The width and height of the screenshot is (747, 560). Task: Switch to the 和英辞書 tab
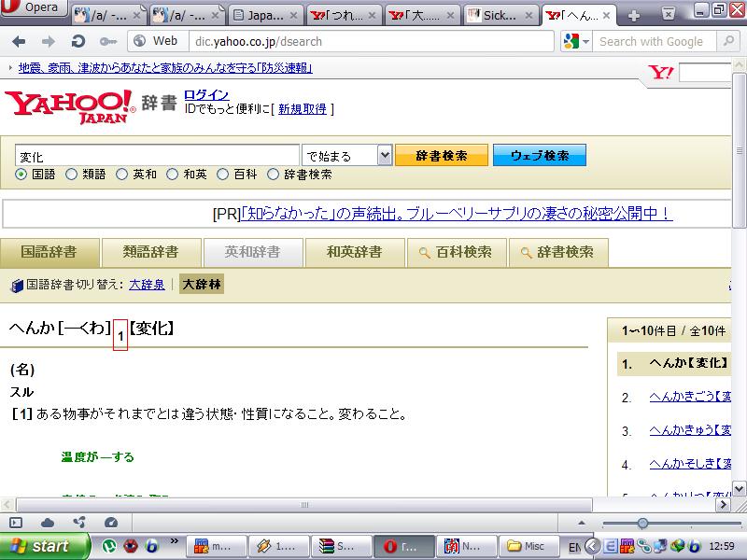click(355, 252)
